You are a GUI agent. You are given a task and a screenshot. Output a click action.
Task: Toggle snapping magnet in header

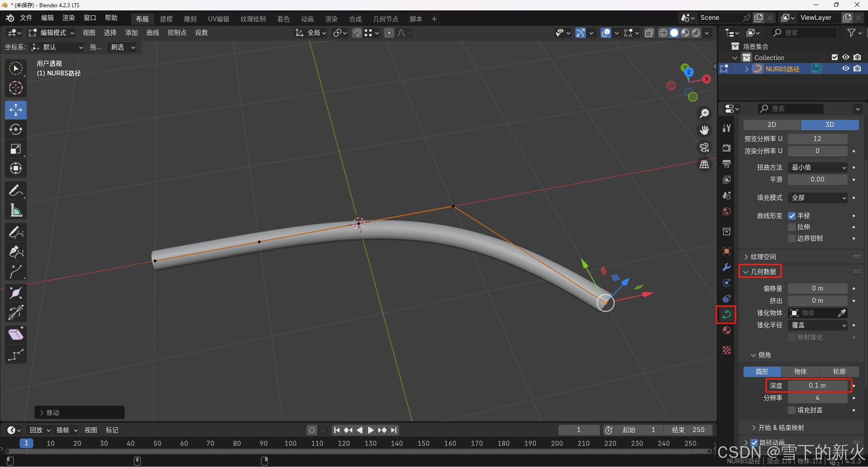pyautogui.click(x=357, y=33)
